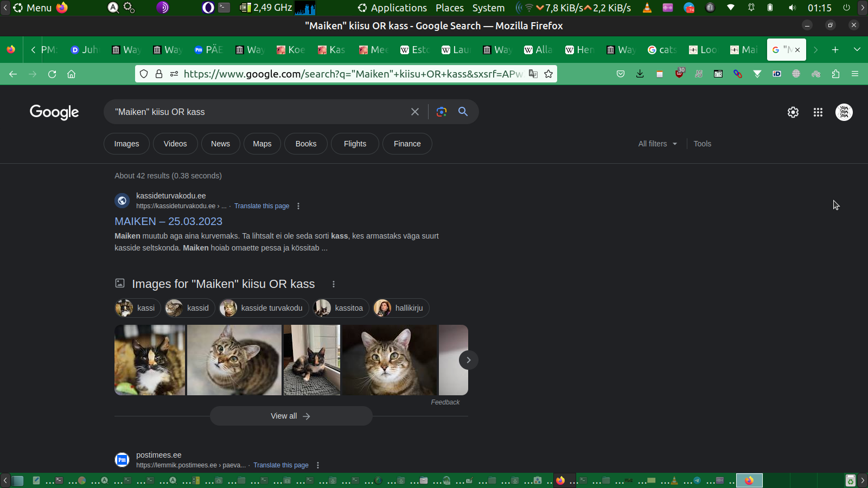This screenshot has height=488, width=868.
Task: Open the tabby cat facing forward thumbnail
Action: 390,360
